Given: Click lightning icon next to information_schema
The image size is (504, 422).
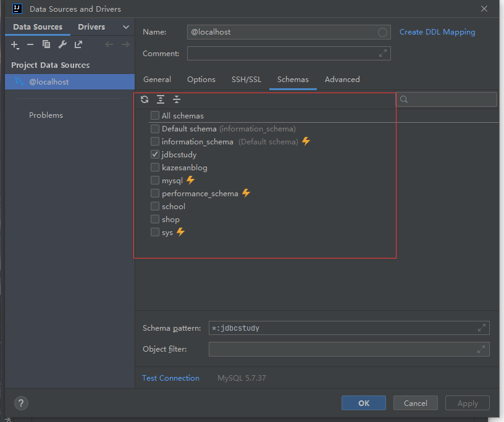Looking at the screenshot, I should (306, 141).
